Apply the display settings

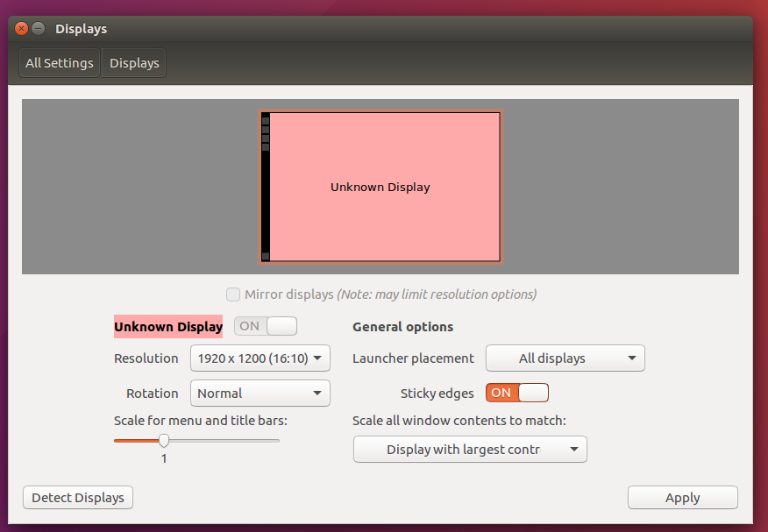[683, 497]
